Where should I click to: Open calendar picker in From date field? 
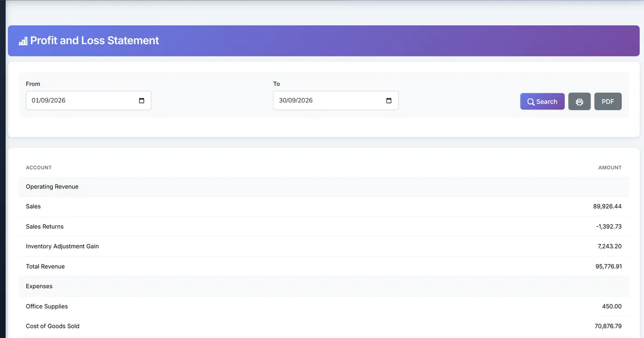pyautogui.click(x=142, y=100)
